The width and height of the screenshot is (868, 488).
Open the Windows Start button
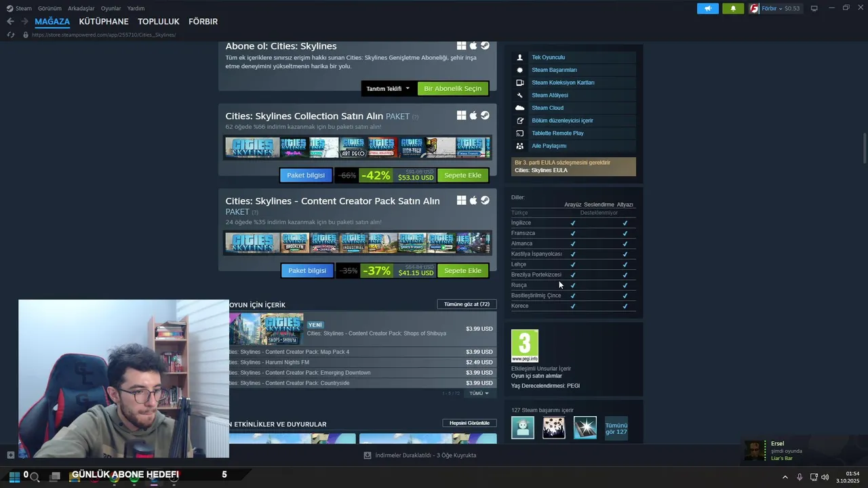coord(14,476)
